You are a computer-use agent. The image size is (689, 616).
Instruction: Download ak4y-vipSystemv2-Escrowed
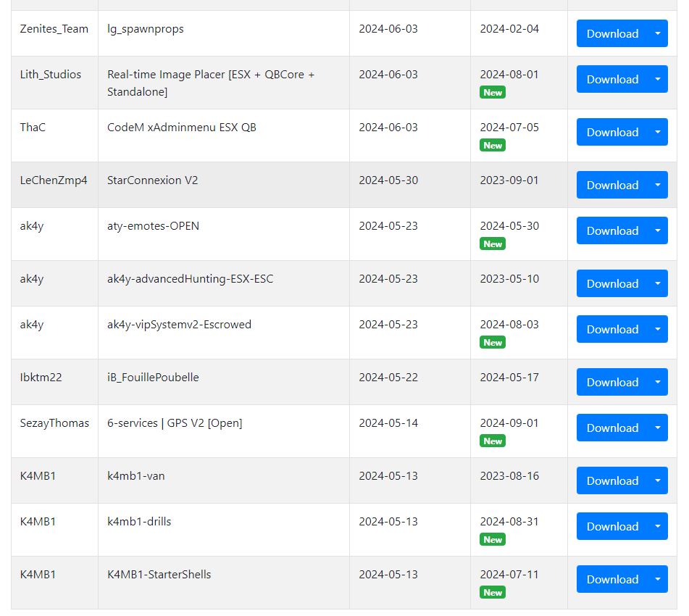[x=612, y=329]
